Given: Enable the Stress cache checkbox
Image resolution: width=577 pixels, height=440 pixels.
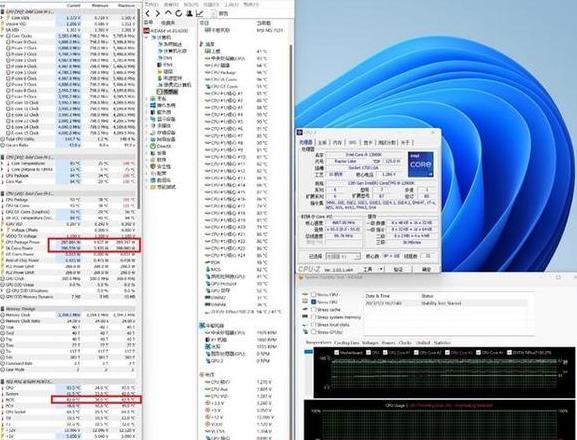Looking at the screenshot, I should tap(314, 309).
